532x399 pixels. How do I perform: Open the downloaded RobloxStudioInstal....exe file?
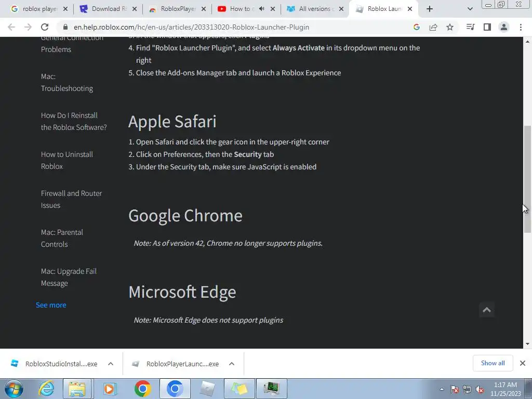click(55, 364)
